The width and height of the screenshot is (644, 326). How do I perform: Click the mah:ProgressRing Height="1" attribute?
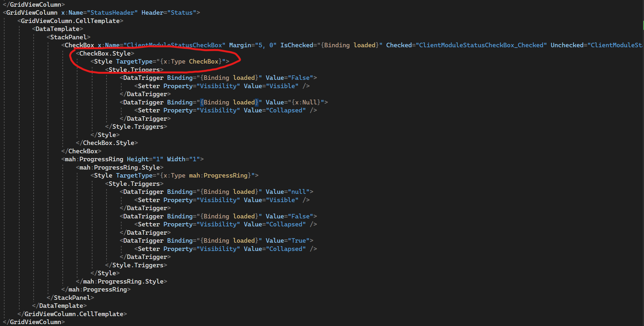[x=145, y=159]
